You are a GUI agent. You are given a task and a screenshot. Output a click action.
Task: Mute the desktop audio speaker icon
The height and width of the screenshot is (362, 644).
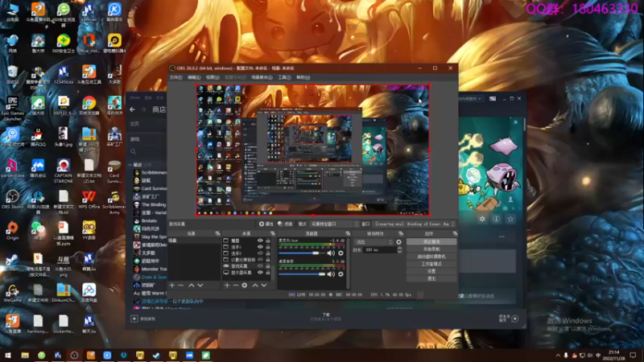point(331,274)
